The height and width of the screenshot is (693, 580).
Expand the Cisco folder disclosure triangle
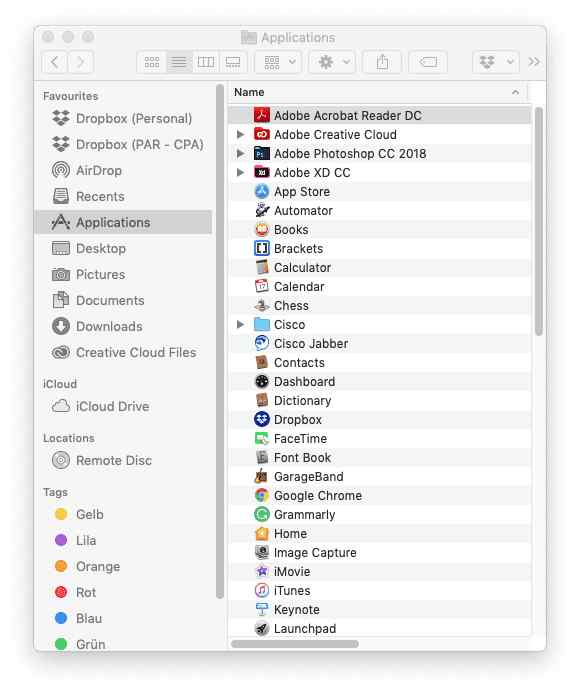pyautogui.click(x=240, y=324)
